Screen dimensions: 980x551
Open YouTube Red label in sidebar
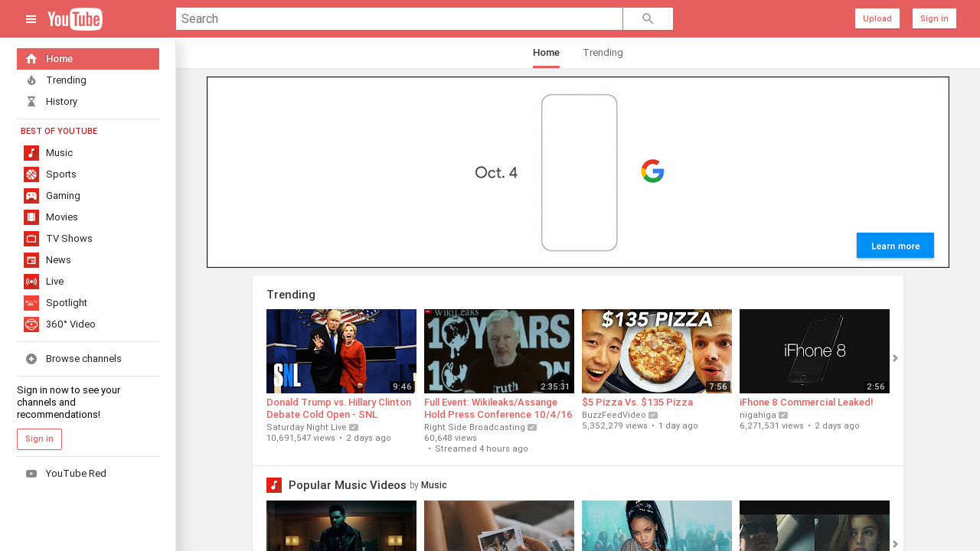76,474
